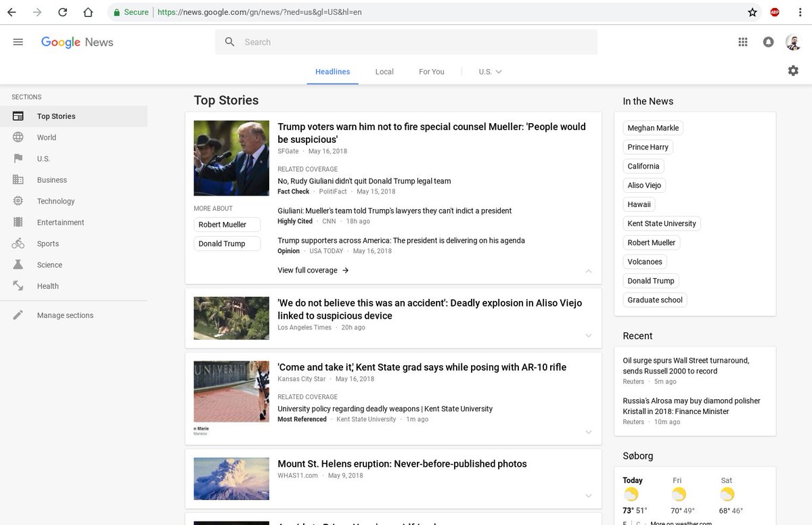This screenshot has height=525, width=812.
Task: Expand the Mount St. Helens story
Action: [x=588, y=496]
